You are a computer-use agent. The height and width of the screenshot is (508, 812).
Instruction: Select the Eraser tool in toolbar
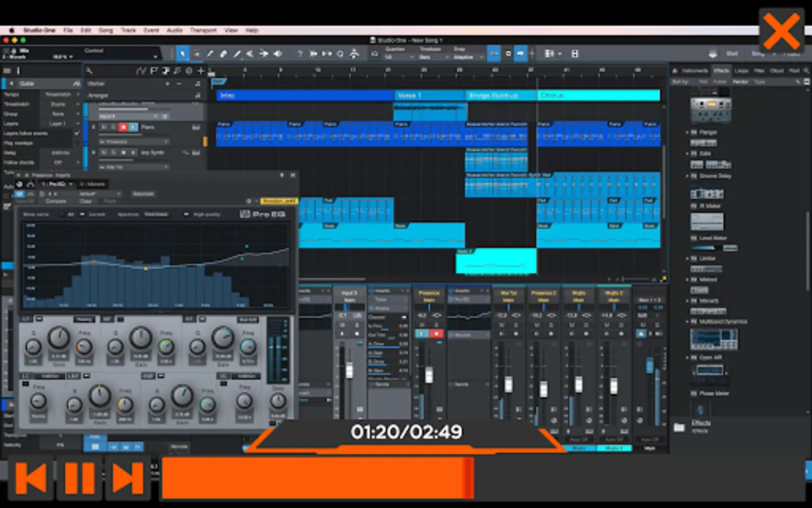tap(223, 54)
